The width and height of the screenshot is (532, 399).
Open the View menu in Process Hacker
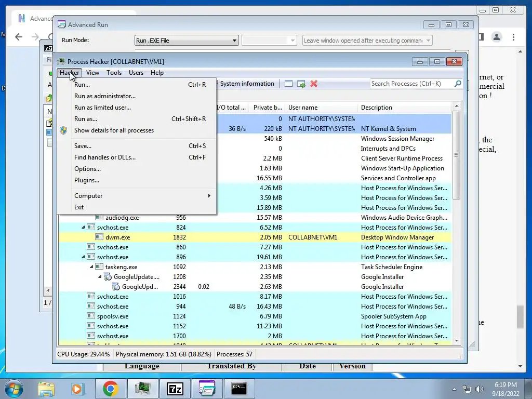coord(92,73)
